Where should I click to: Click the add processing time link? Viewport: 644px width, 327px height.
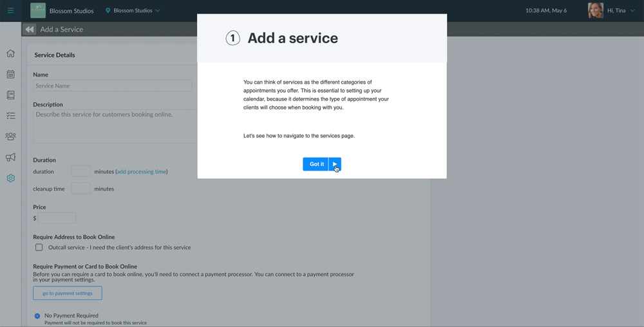(x=142, y=171)
